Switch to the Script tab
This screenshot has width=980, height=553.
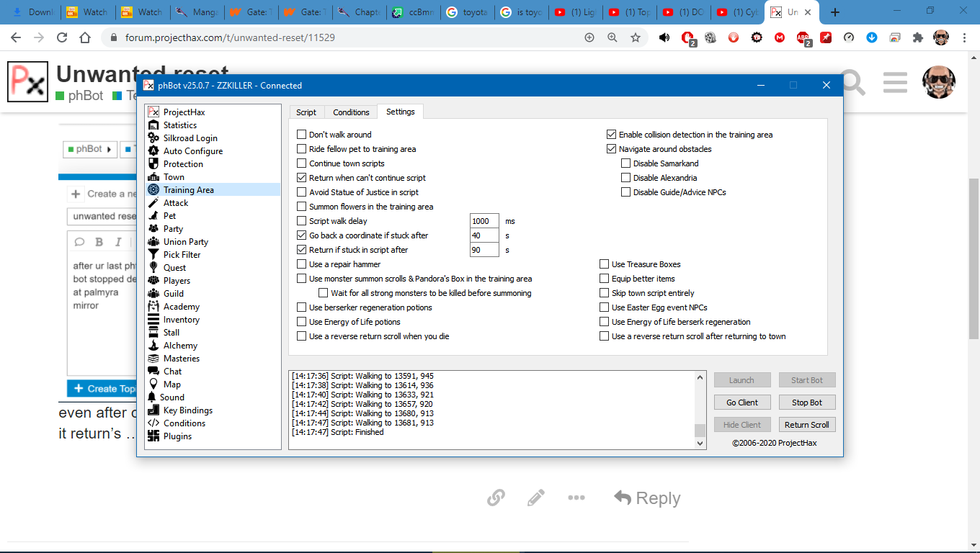pyautogui.click(x=306, y=112)
